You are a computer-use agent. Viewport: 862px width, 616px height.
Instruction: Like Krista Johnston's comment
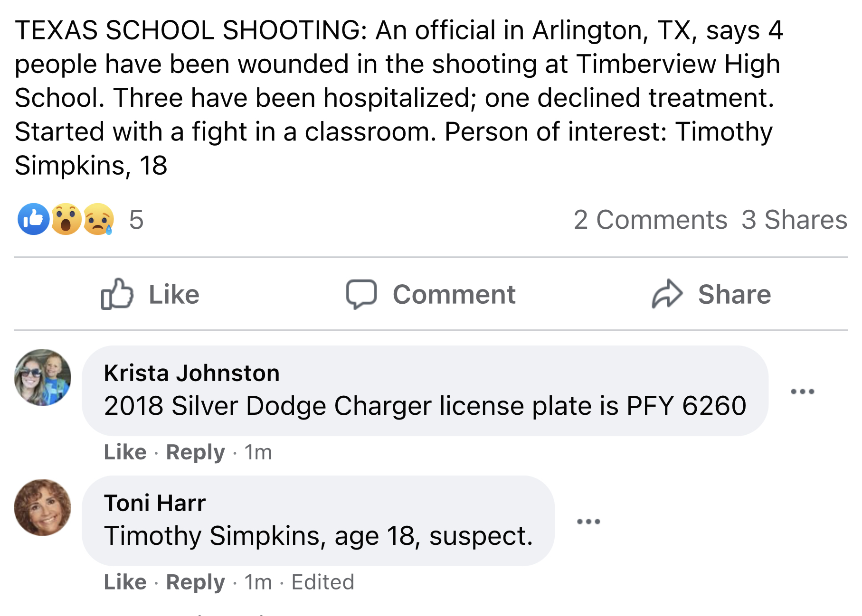[125, 452]
